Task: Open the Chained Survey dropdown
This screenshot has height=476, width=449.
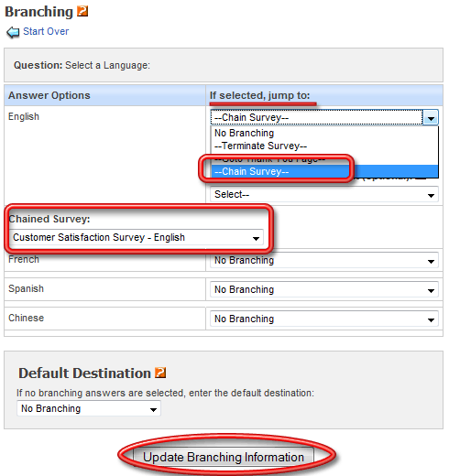Action: point(137,237)
